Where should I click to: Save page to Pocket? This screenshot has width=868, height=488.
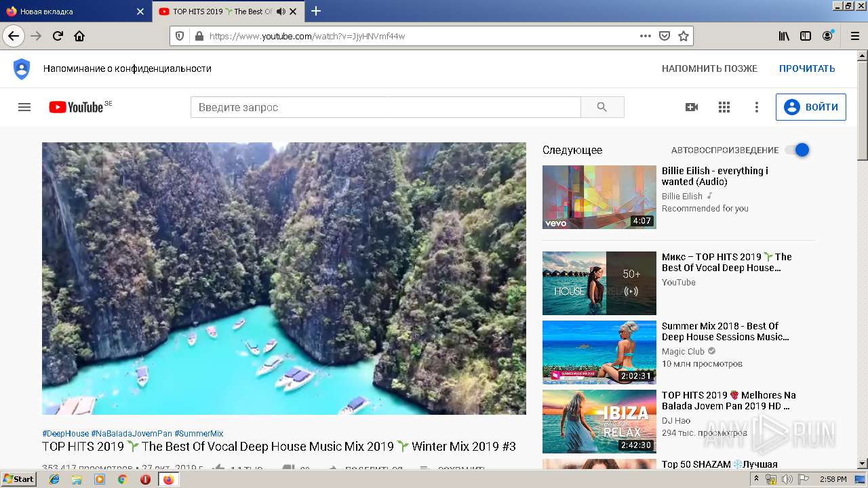[x=665, y=36]
